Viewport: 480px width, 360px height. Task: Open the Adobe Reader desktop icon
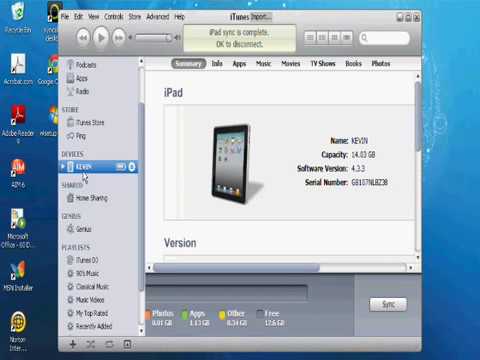click(x=18, y=123)
